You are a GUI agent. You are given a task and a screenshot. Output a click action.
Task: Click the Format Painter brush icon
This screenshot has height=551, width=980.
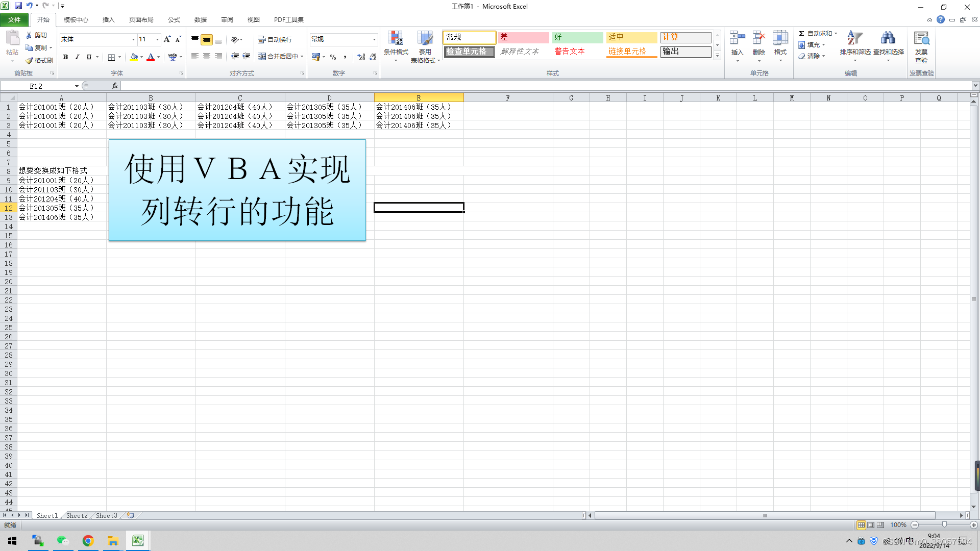[30, 60]
